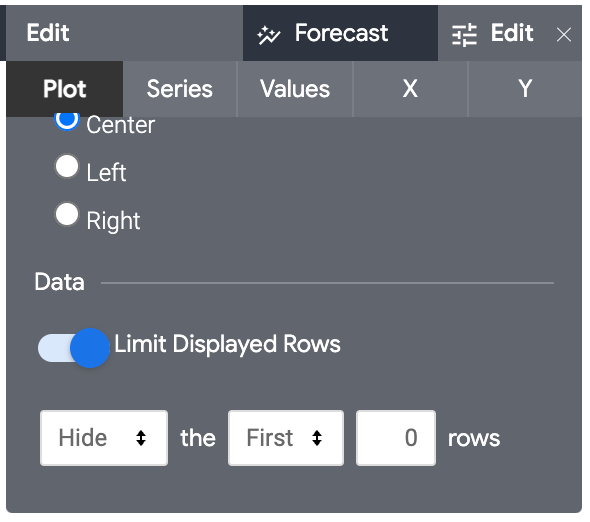Select the Left alignment radio button
590x522 pixels.
click(67, 166)
